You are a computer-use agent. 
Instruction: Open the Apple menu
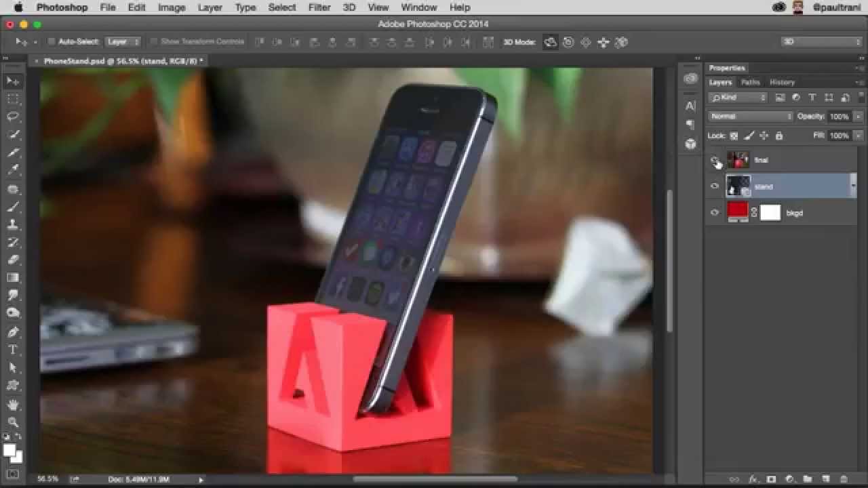[18, 7]
